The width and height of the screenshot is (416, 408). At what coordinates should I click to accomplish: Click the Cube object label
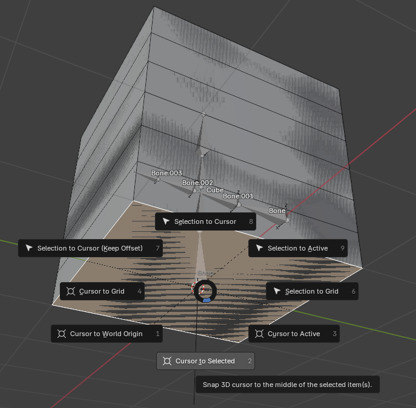215,190
